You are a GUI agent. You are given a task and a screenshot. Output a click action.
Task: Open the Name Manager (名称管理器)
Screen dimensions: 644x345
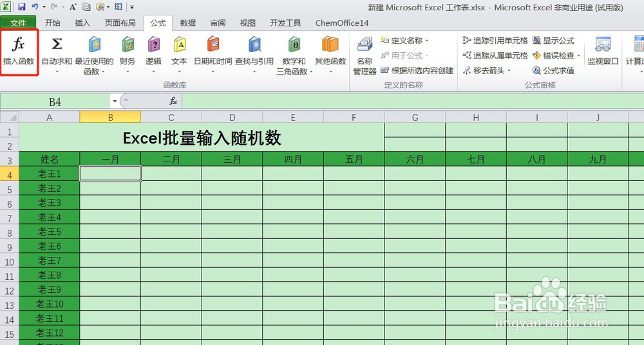tap(365, 55)
